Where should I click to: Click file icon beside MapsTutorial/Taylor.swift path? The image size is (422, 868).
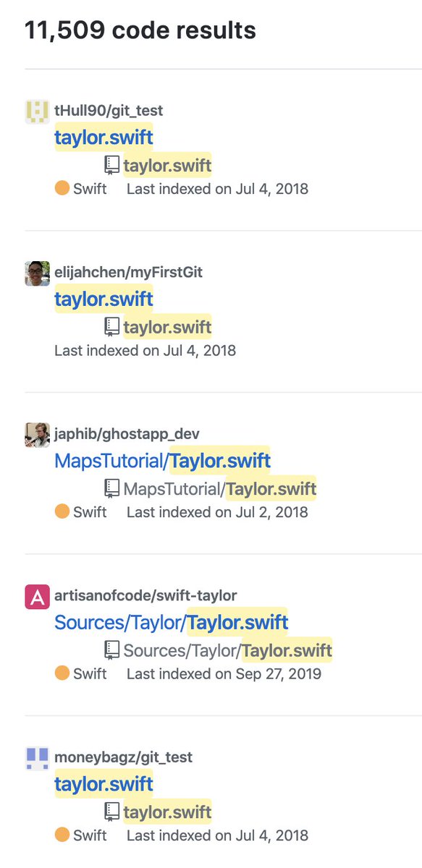click(111, 490)
